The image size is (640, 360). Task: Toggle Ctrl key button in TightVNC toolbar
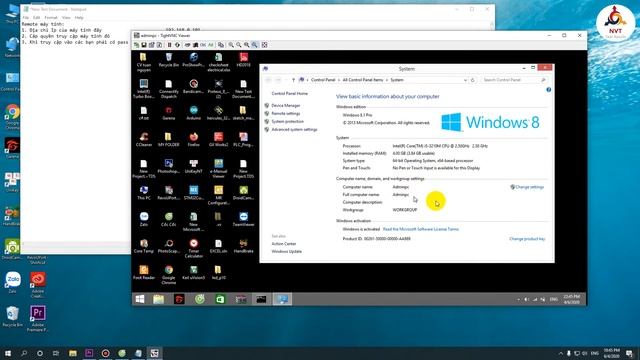(203, 45)
